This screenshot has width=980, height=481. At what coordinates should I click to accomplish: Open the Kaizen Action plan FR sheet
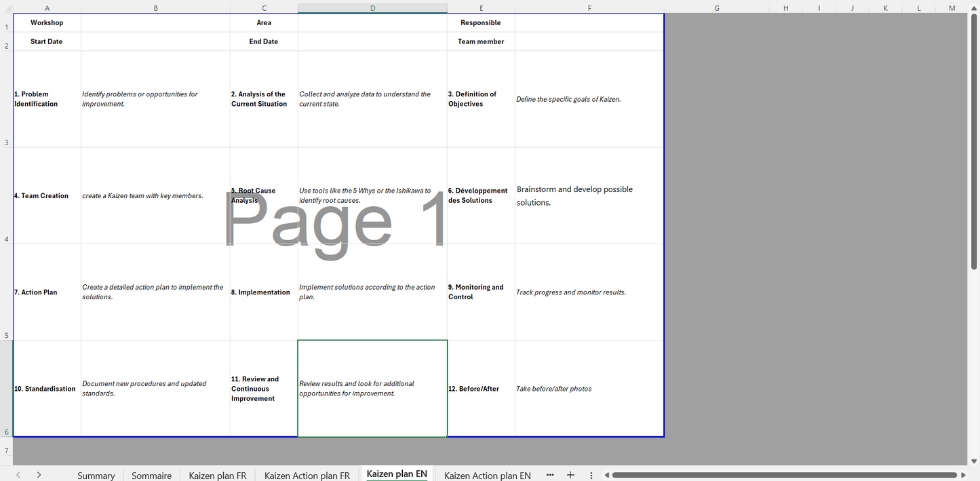coord(307,475)
